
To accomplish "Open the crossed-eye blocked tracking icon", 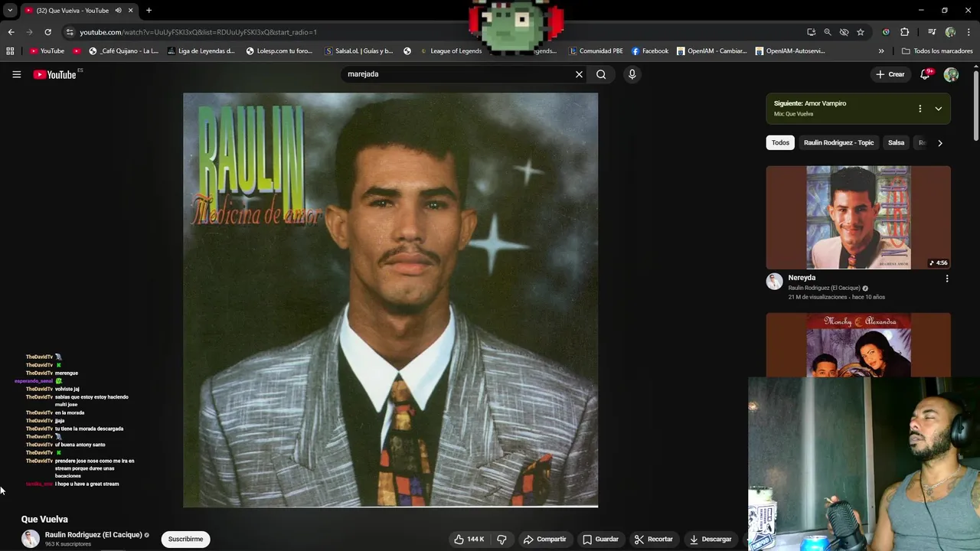I will pyautogui.click(x=844, y=32).
